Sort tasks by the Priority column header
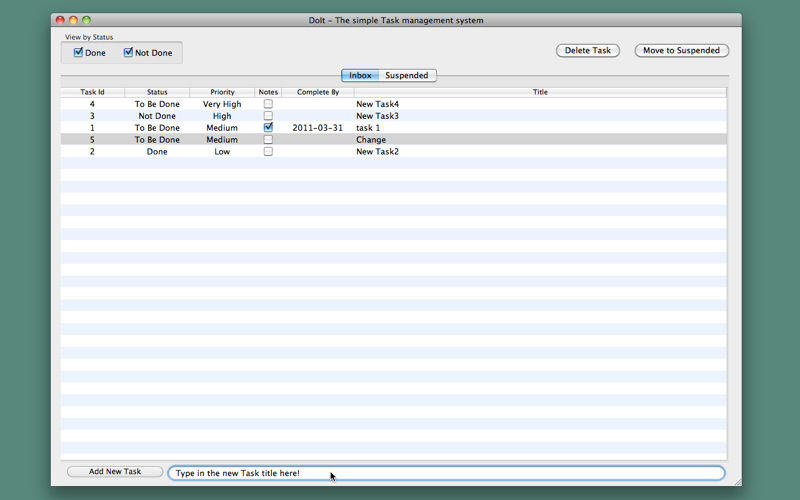The width and height of the screenshot is (800, 500). click(x=222, y=92)
